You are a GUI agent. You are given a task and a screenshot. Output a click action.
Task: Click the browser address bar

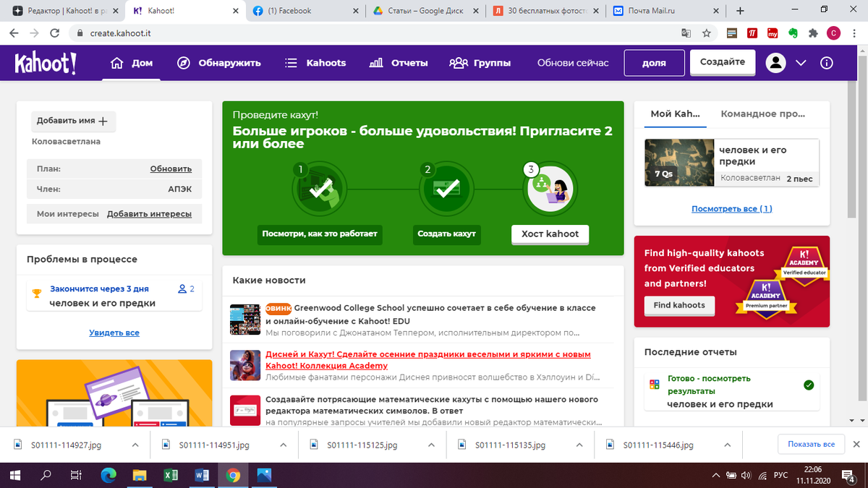(x=376, y=33)
